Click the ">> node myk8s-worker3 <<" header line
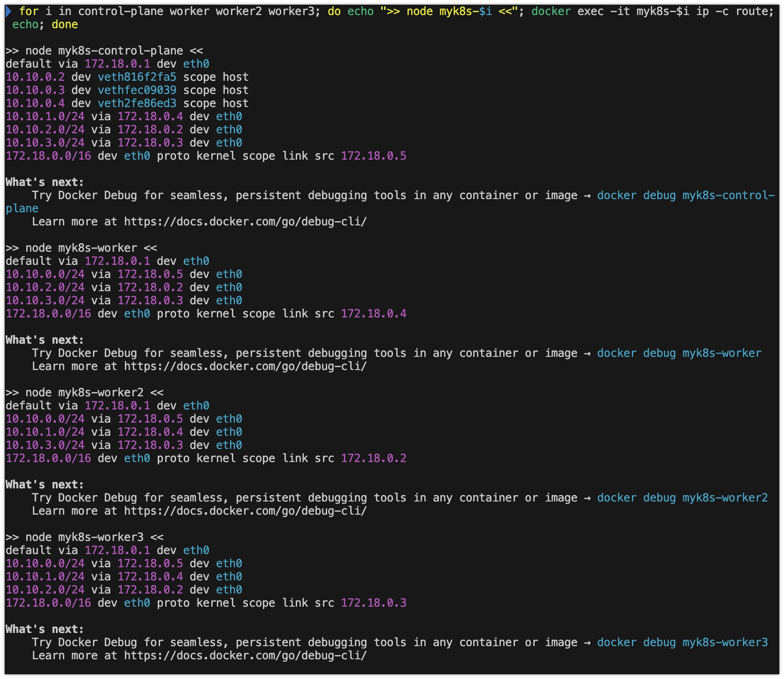This screenshot has height=679, width=784. [x=85, y=537]
